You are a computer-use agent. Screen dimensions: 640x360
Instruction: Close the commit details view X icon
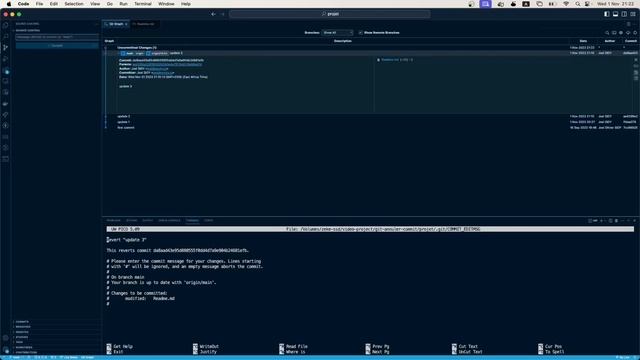(x=636, y=60)
